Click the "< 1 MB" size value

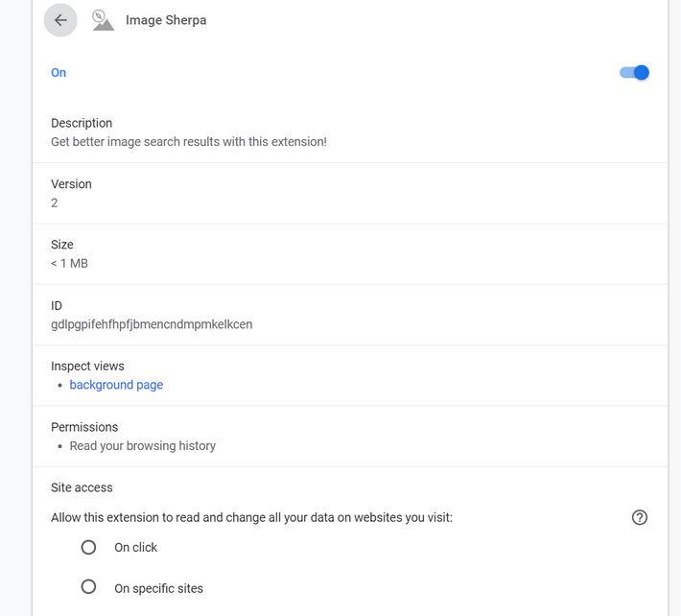click(69, 263)
